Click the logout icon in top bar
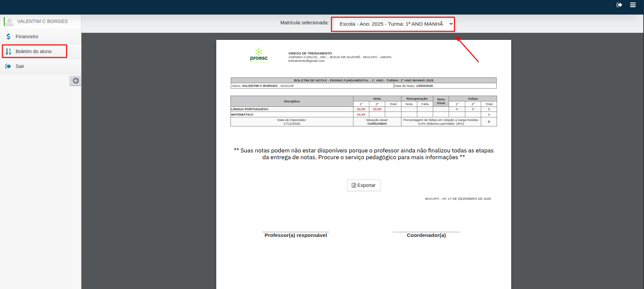644x289 pixels. click(x=619, y=5)
